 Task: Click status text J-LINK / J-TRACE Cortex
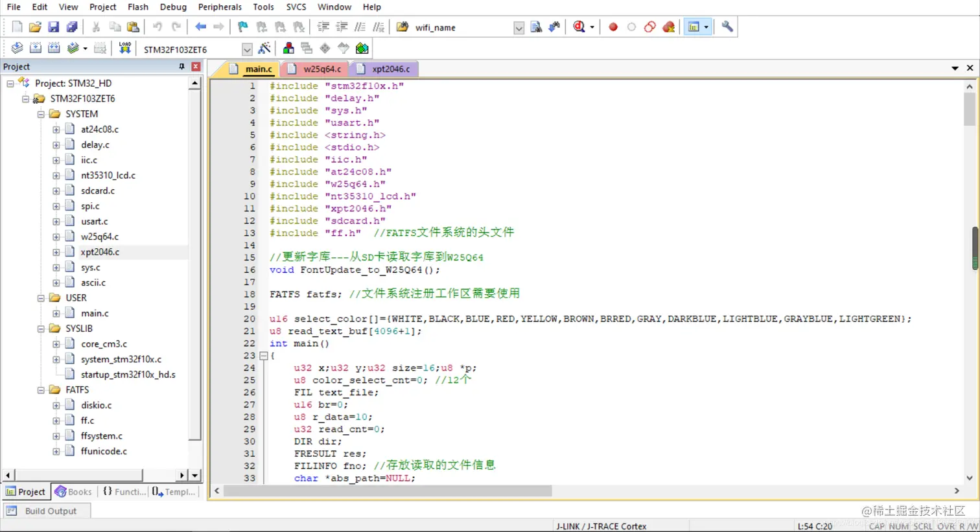click(x=601, y=526)
